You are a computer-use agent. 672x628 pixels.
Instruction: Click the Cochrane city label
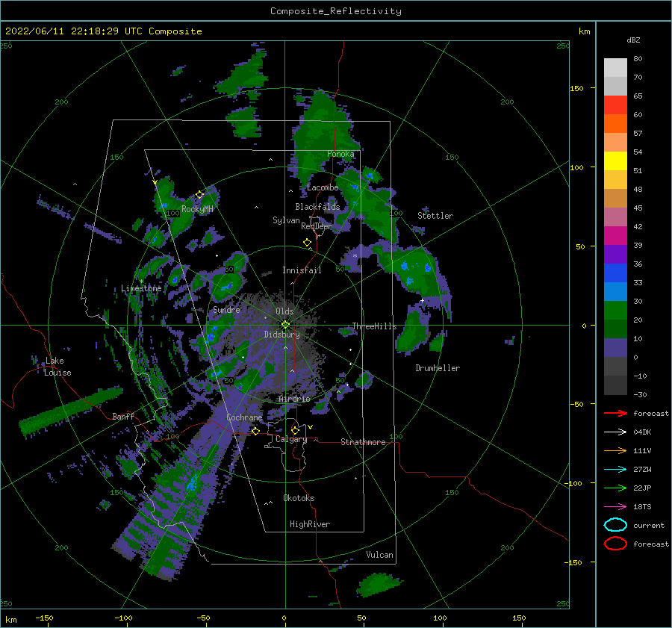point(244,417)
